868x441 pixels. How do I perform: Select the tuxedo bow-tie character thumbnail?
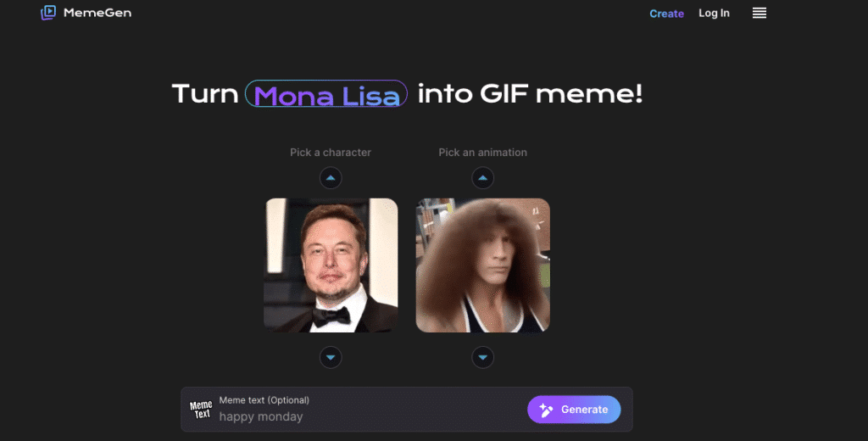(331, 265)
